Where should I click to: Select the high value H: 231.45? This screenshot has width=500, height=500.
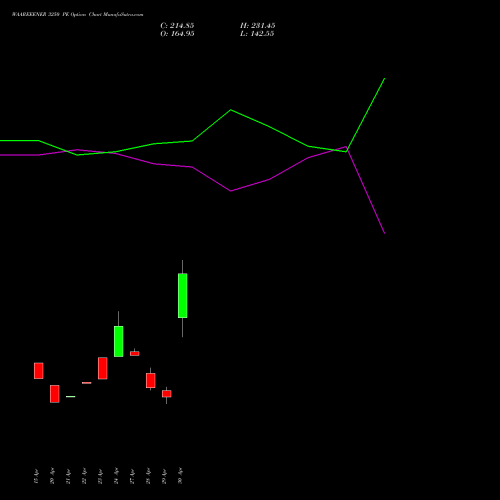257,26
